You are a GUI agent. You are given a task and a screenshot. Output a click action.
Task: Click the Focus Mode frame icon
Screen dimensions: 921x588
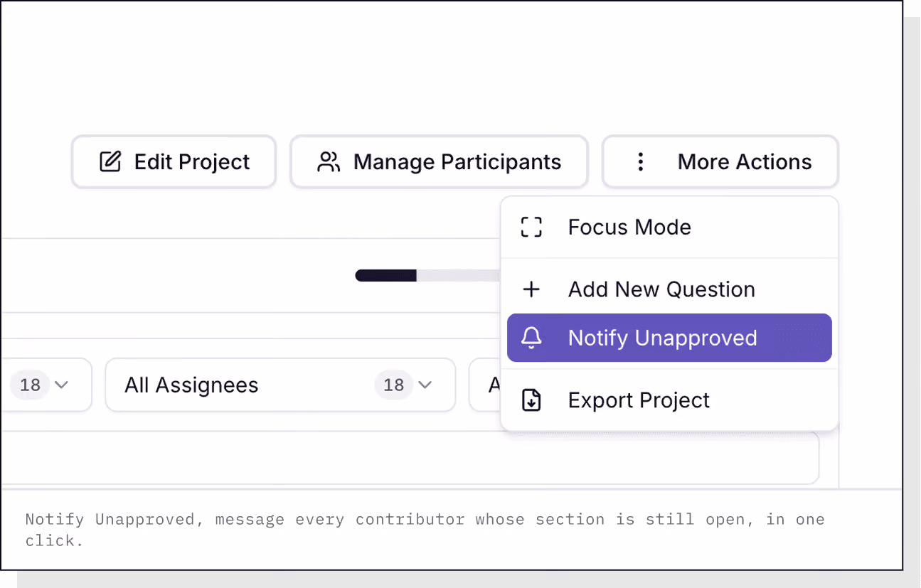pyautogui.click(x=531, y=227)
